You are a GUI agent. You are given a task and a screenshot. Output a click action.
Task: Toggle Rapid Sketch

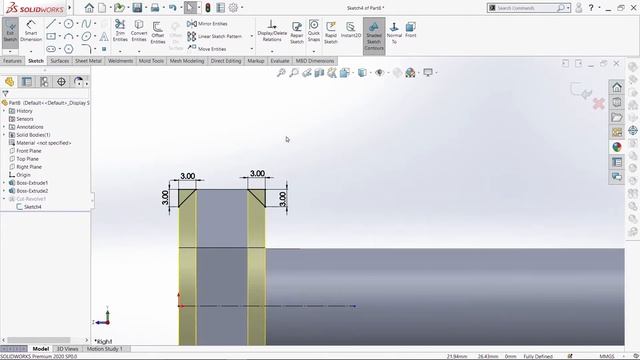[x=331, y=33]
